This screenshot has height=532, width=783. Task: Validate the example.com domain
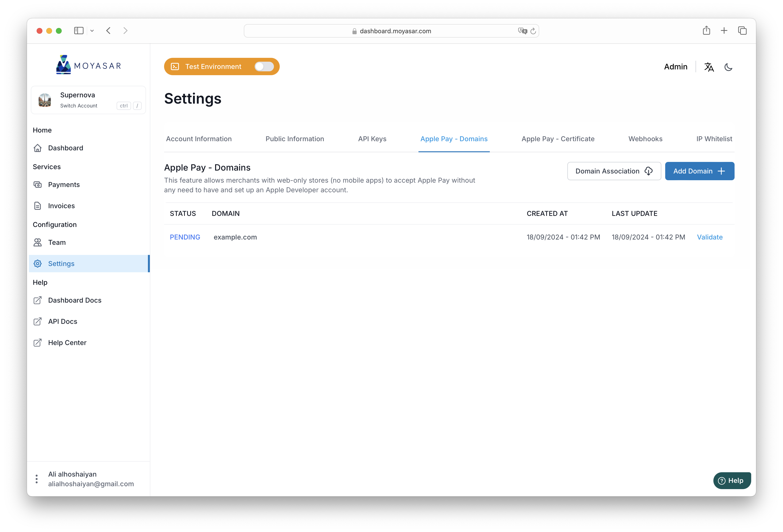coord(710,237)
